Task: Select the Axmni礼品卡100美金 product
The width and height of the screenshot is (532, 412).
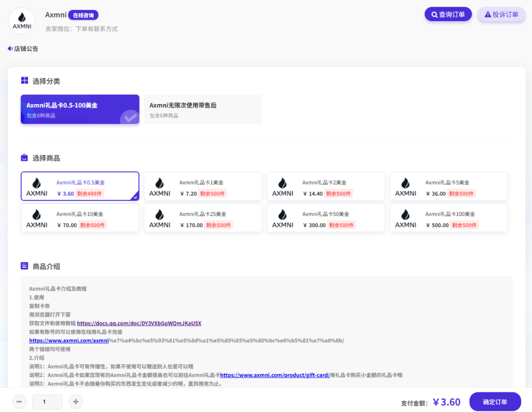Action: click(449, 218)
